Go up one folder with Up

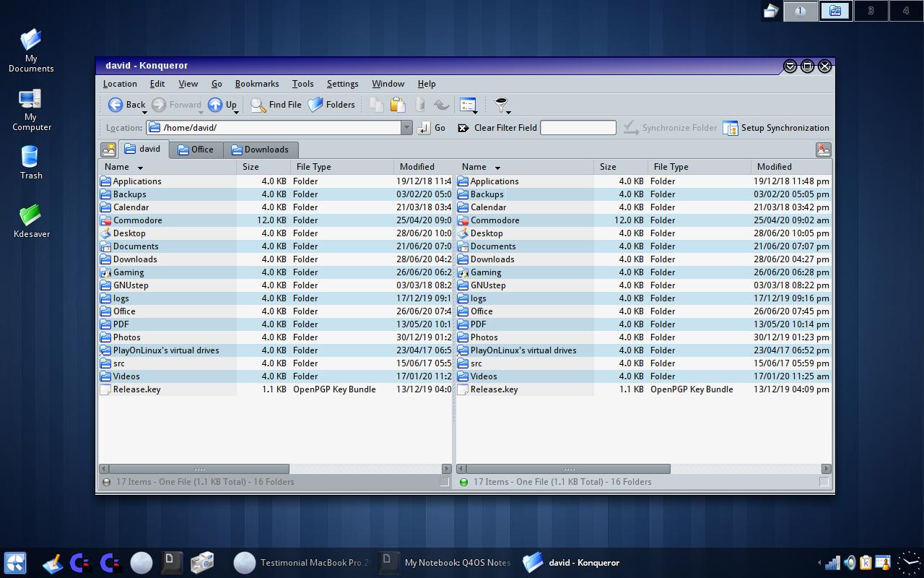point(222,105)
